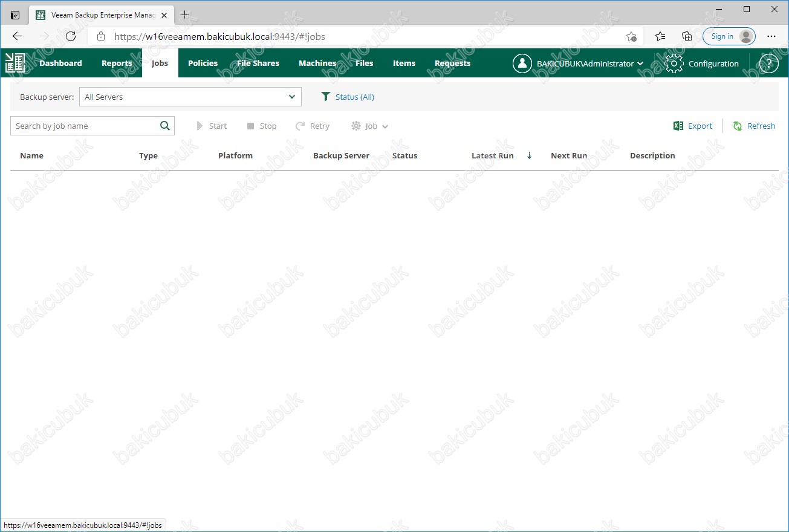
Task: Click the Configuration gear icon
Action: pyautogui.click(x=674, y=63)
